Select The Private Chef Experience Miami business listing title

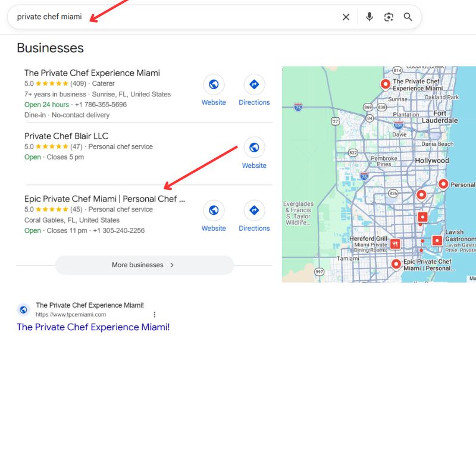point(92,73)
